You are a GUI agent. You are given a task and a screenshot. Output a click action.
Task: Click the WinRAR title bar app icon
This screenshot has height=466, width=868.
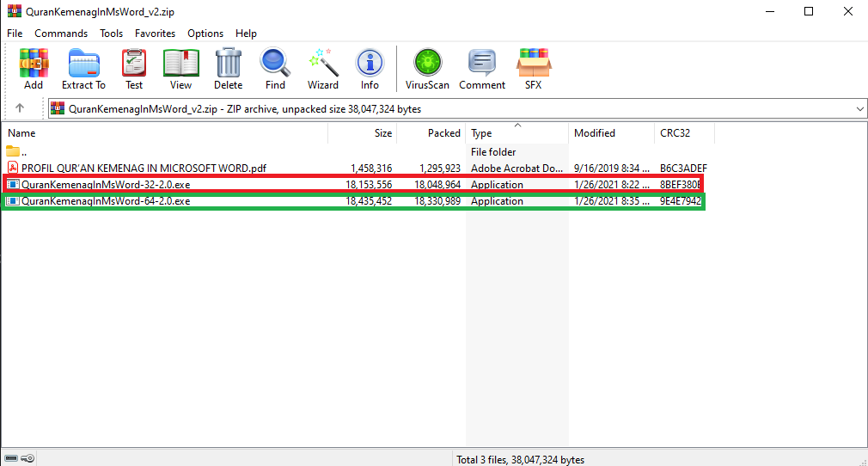[x=15, y=11]
